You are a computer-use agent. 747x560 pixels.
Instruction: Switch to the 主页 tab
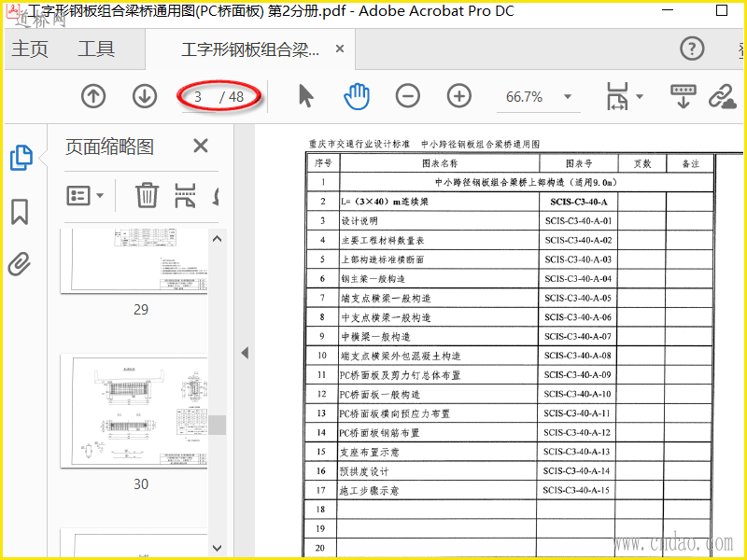30,49
